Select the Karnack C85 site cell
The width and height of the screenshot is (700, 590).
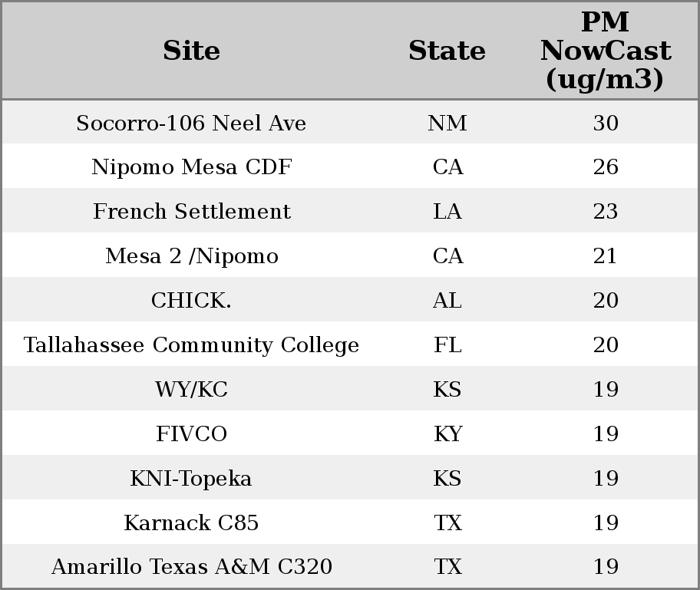191,523
